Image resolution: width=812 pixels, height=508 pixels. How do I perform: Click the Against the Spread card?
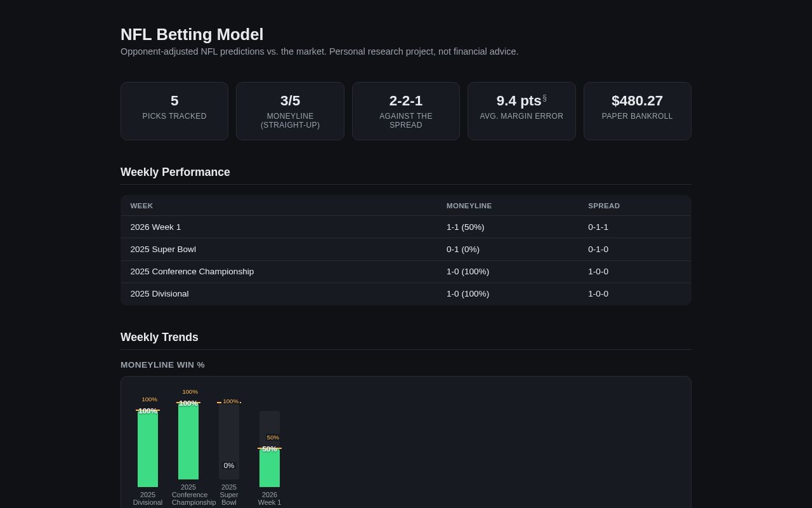pyautogui.click(x=406, y=111)
